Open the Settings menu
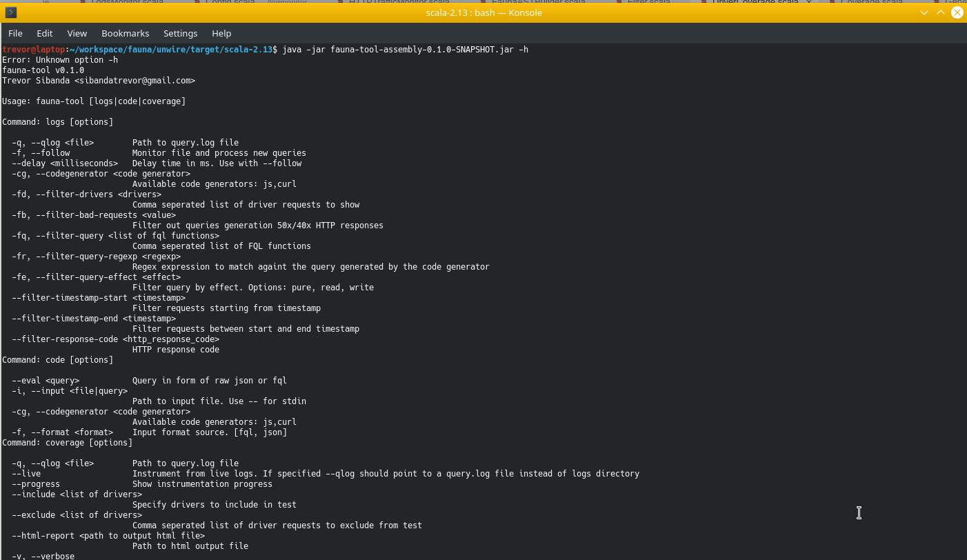Image resolution: width=967 pixels, height=560 pixels. pyautogui.click(x=181, y=33)
